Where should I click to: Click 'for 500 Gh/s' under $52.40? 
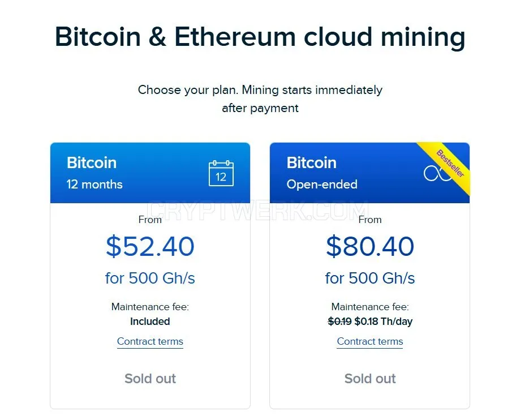pos(150,278)
